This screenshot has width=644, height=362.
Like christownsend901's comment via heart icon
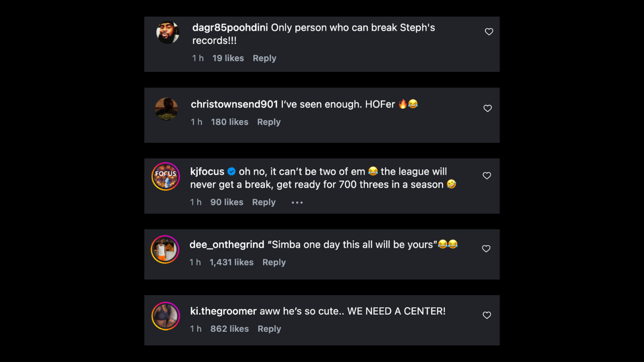(x=487, y=108)
